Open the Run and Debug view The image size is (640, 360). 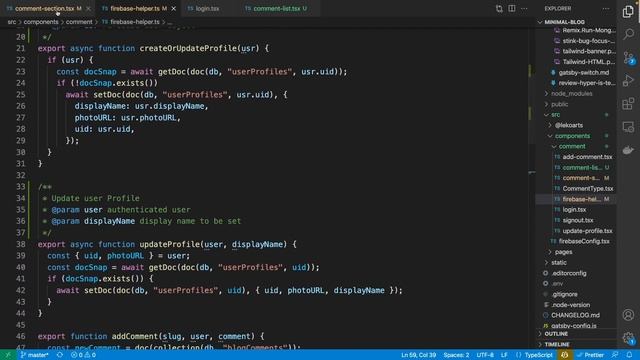point(628,80)
